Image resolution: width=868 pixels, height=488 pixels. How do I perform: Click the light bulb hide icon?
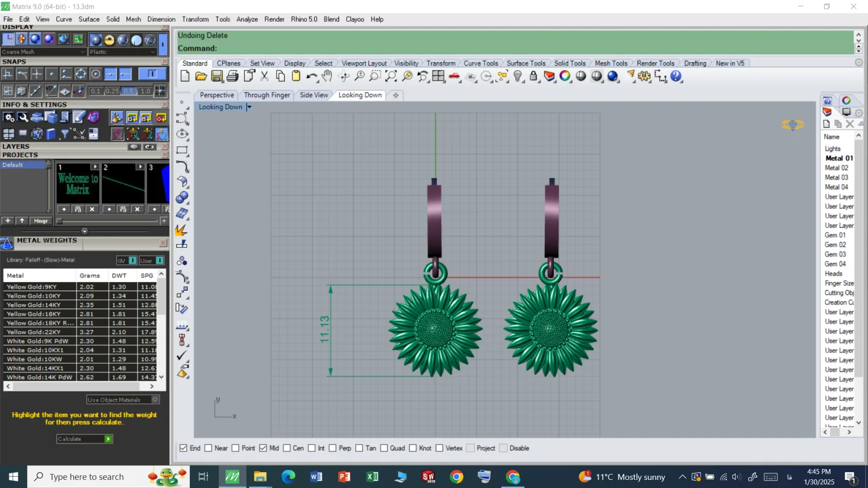click(x=518, y=76)
